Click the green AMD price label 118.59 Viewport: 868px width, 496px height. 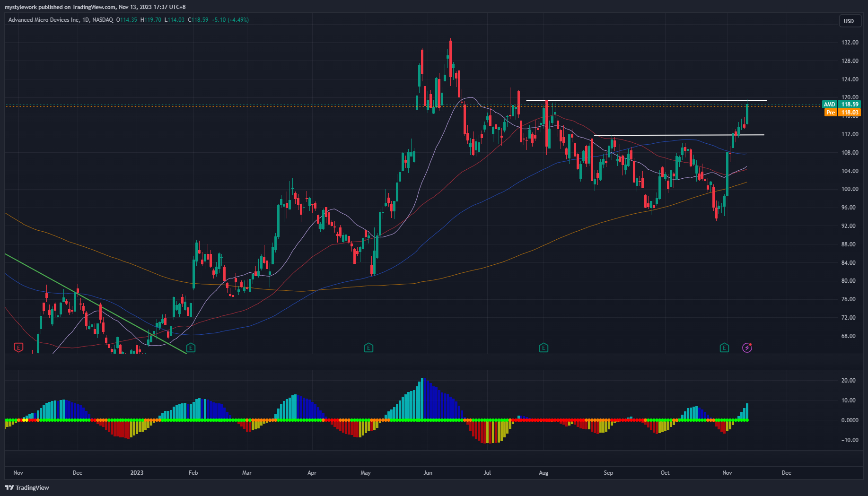click(842, 104)
